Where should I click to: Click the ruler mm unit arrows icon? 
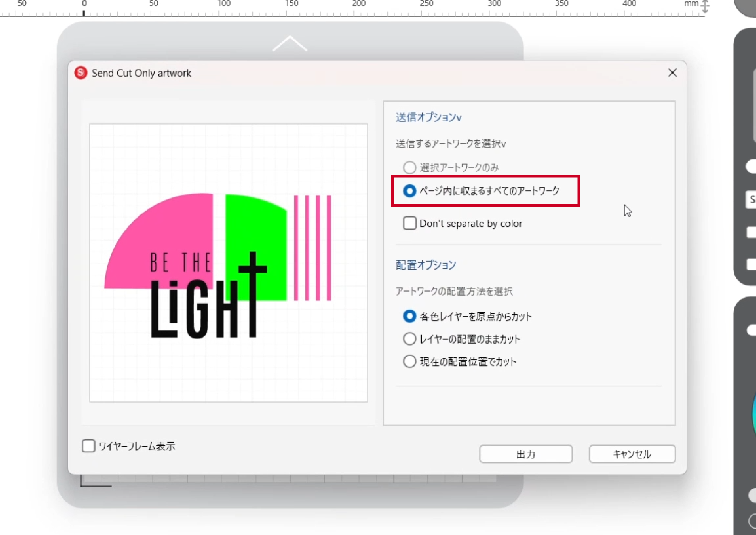point(705,7)
